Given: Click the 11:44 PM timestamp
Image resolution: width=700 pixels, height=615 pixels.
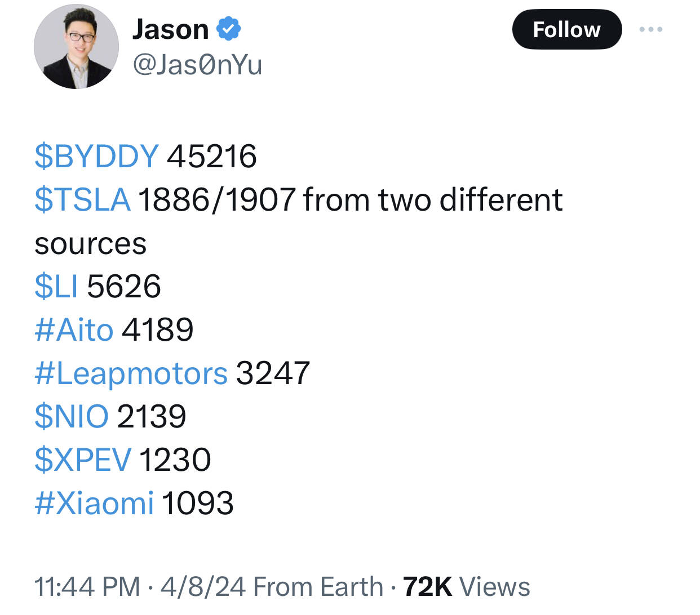Looking at the screenshot, I should (x=87, y=586).
